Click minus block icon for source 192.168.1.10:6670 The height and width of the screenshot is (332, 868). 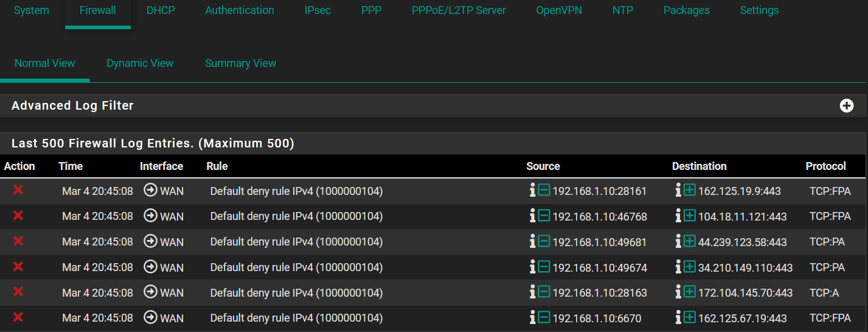coord(544,317)
